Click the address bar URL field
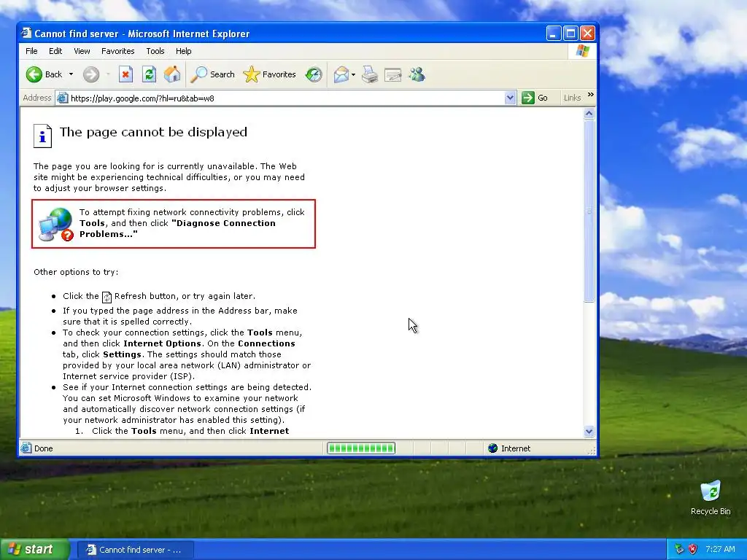The width and height of the screenshot is (747, 560). (286, 98)
